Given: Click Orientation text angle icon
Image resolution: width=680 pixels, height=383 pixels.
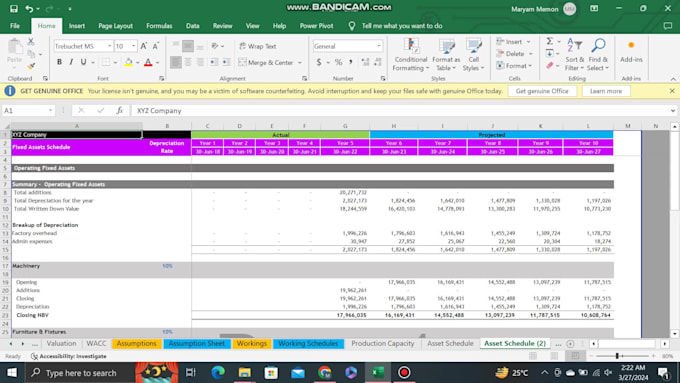Looking at the screenshot, I should coord(215,46).
